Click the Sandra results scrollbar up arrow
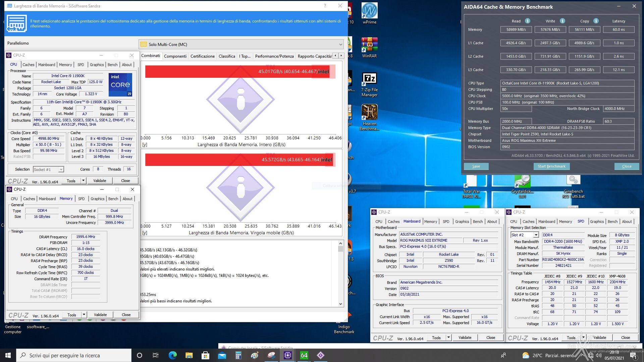This screenshot has height=362, width=644. (x=340, y=244)
